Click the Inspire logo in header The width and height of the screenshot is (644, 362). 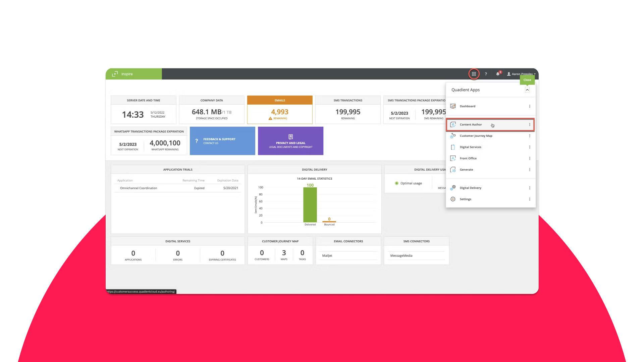(x=123, y=74)
